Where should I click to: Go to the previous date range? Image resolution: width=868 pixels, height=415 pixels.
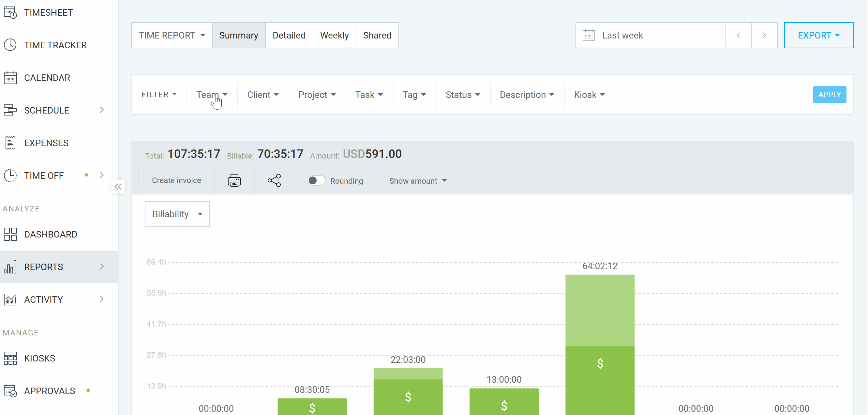point(738,35)
